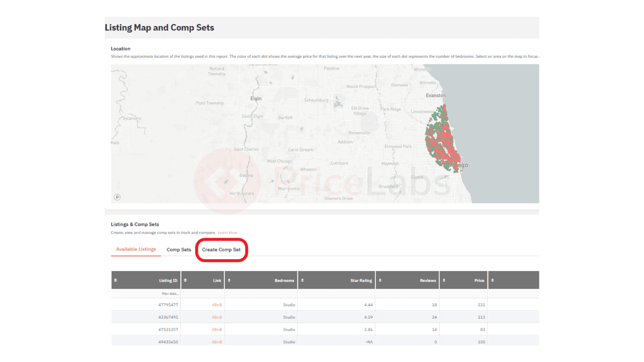
Task: Click price value 113
Action: (481, 317)
